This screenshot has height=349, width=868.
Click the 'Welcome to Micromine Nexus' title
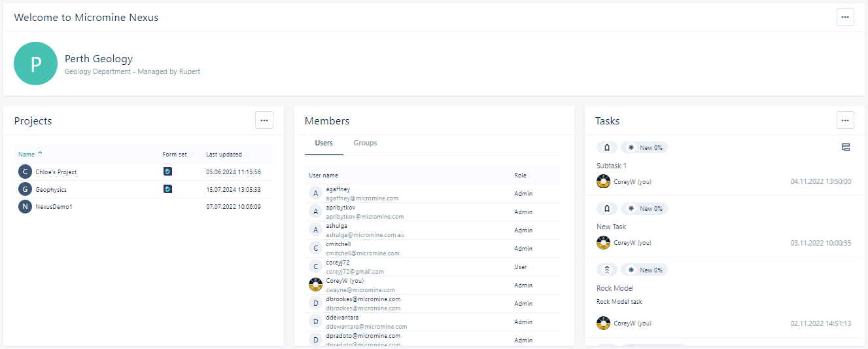point(86,18)
